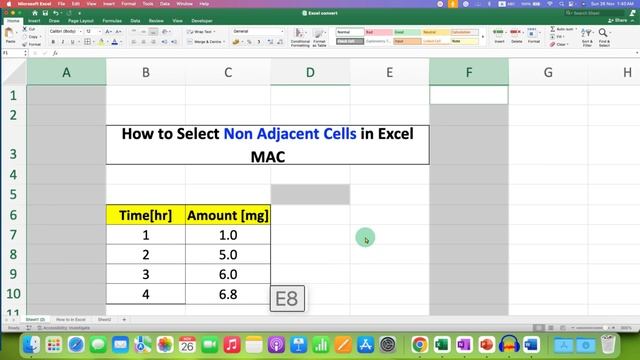Image resolution: width=640 pixels, height=360 pixels.
Task: Click the center align icon
Action: coord(143,42)
